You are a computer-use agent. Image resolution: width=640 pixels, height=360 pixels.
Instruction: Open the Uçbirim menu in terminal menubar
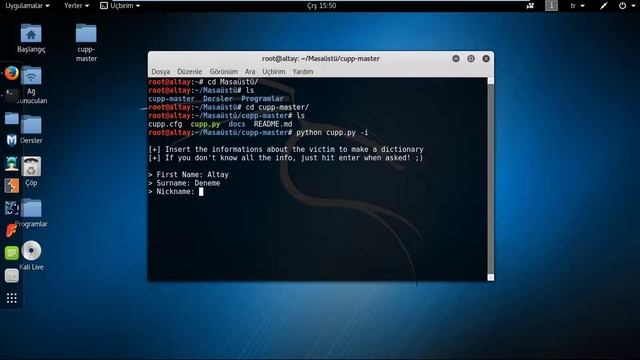pyautogui.click(x=273, y=71)
